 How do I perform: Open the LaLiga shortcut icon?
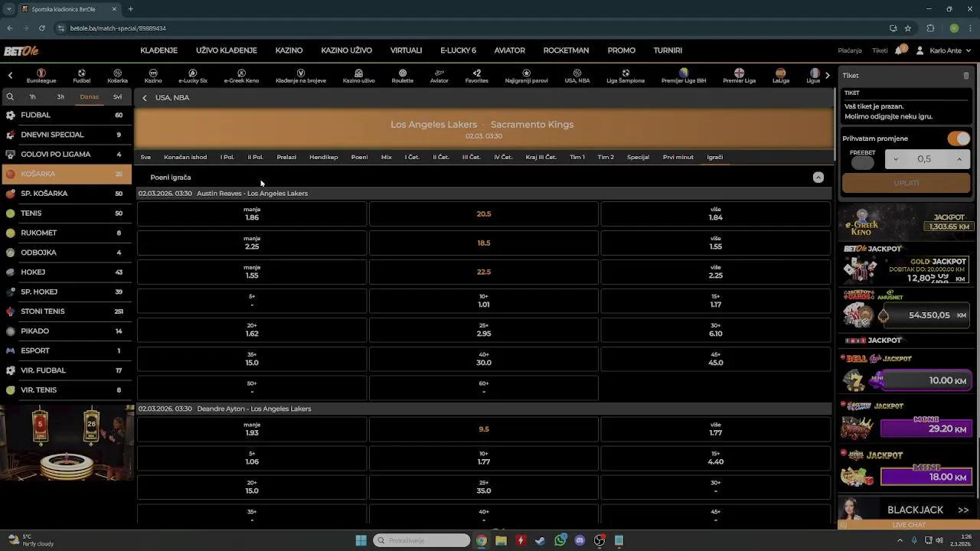(781, 76)
